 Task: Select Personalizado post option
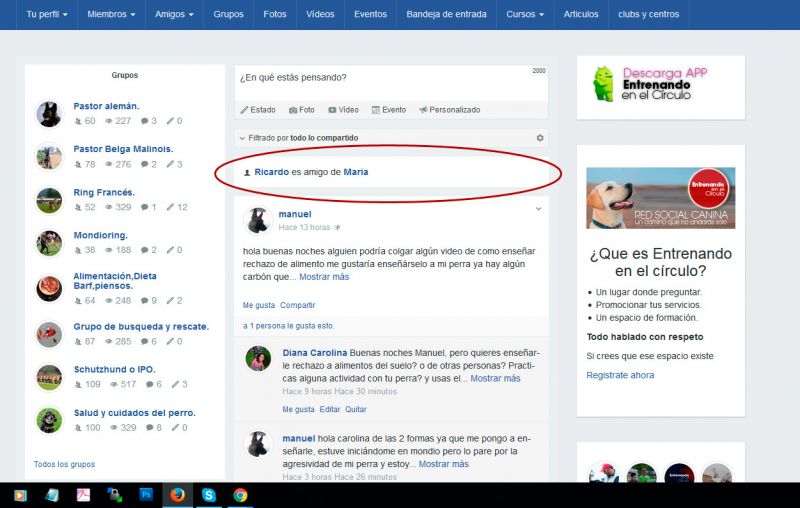pyautogui.click(x=449, y=110)
